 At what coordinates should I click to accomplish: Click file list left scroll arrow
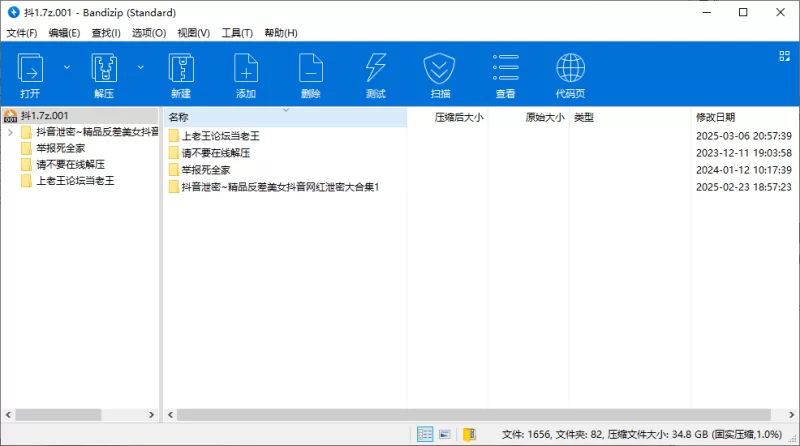[x=170, y=415]
